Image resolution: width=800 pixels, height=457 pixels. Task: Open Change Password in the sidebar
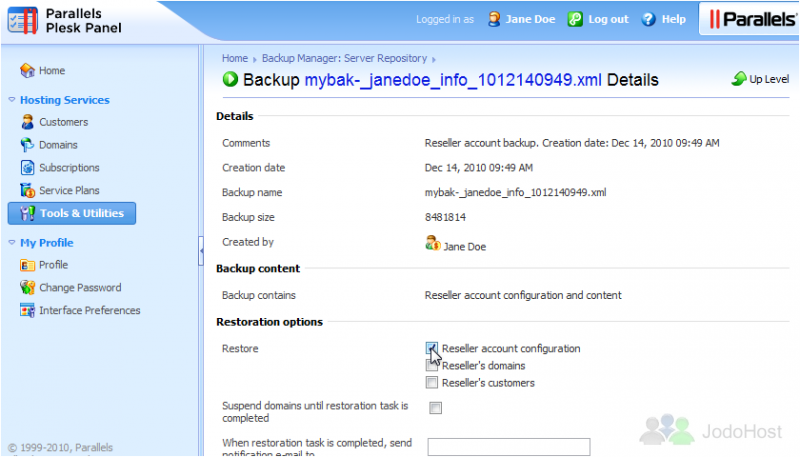(x=80, y=288)
